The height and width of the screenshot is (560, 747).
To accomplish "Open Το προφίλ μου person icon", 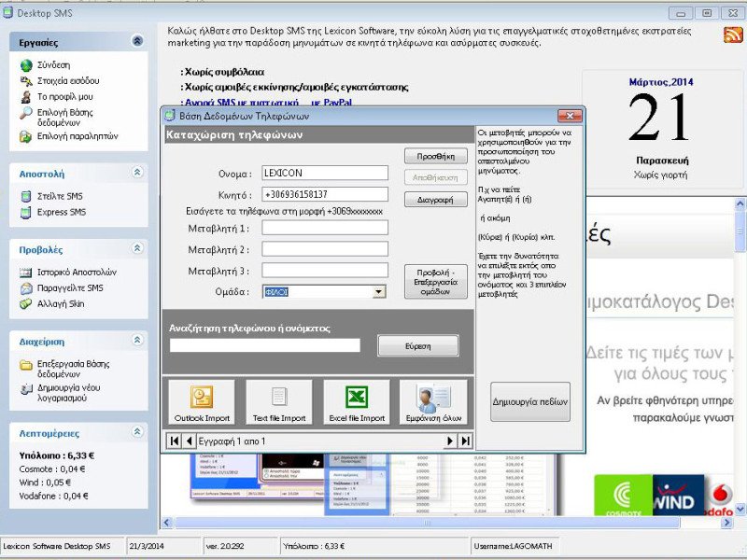I will pyautogui.click(x=26, y=97).
